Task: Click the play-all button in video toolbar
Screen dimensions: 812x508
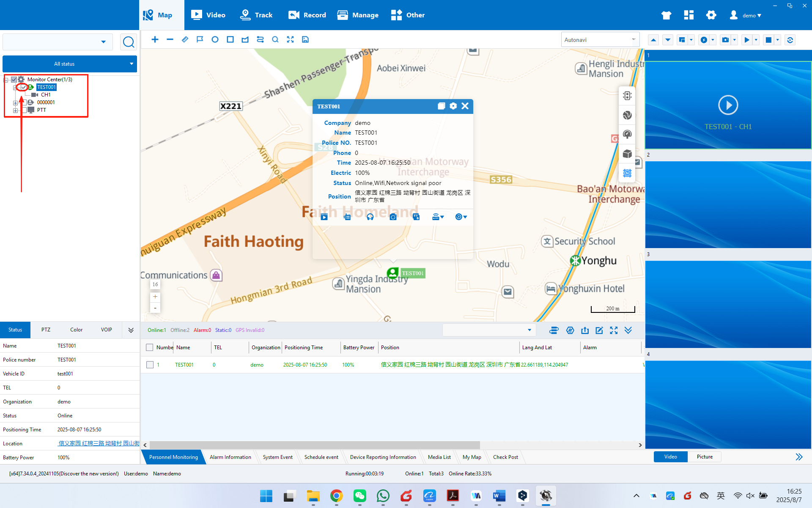Action: pyautogui.click(x=747, y=40)
